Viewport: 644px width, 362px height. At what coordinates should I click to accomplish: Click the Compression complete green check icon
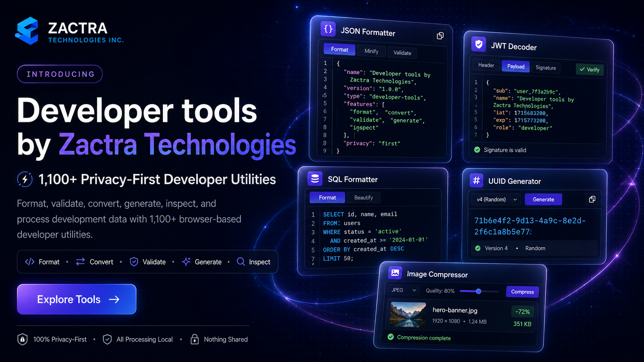[x=391, y=337]
